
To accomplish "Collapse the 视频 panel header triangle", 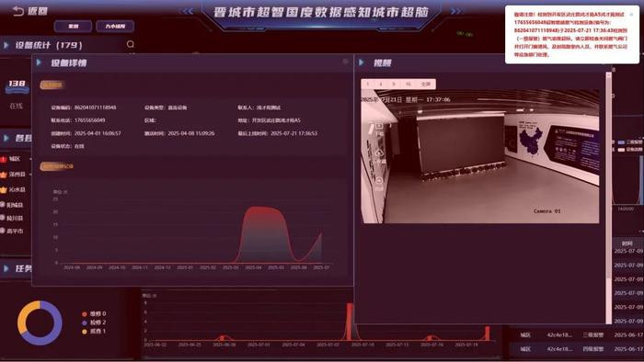I will tap(362, 62).
